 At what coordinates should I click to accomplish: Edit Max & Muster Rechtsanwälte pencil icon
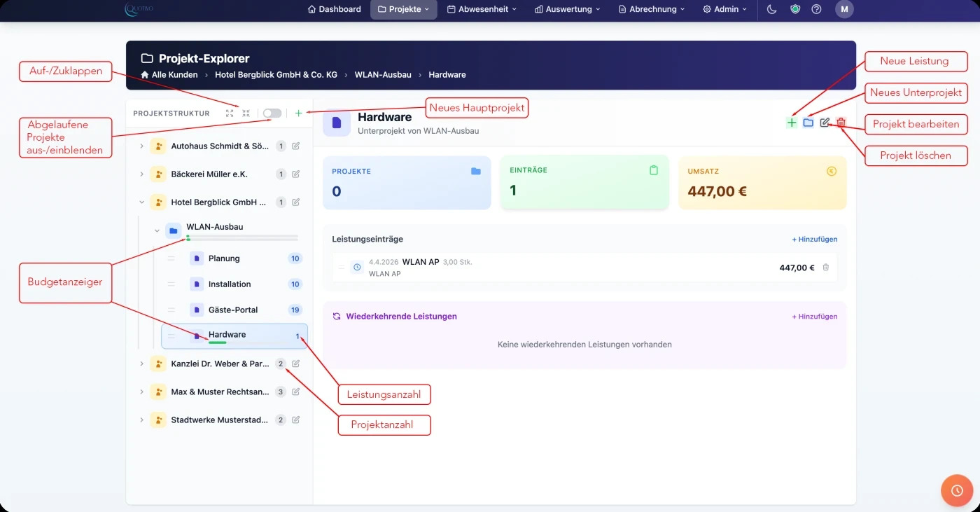(296, 392)
